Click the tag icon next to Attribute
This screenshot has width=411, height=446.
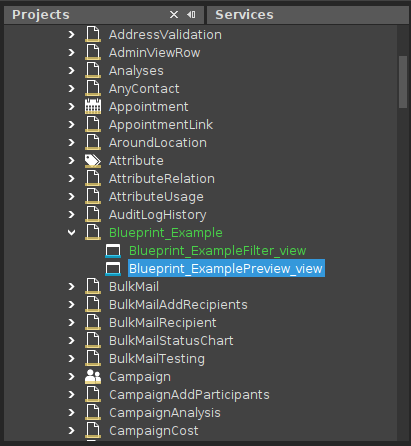click(93, 161)
